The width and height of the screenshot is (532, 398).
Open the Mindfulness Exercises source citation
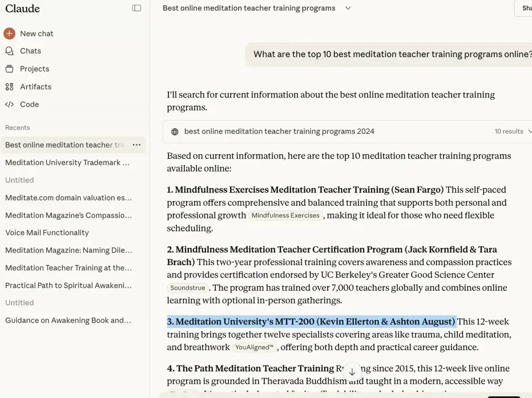(286, 215)
